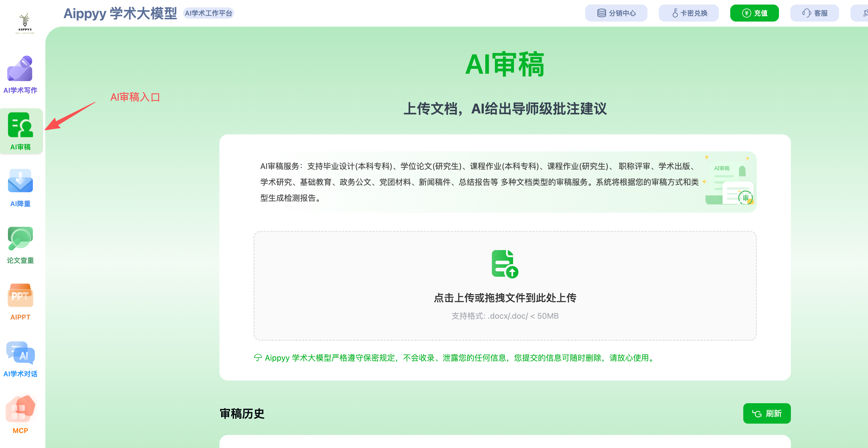Click 点击上传或拖拽文件 upload prompt

(505, 298)
